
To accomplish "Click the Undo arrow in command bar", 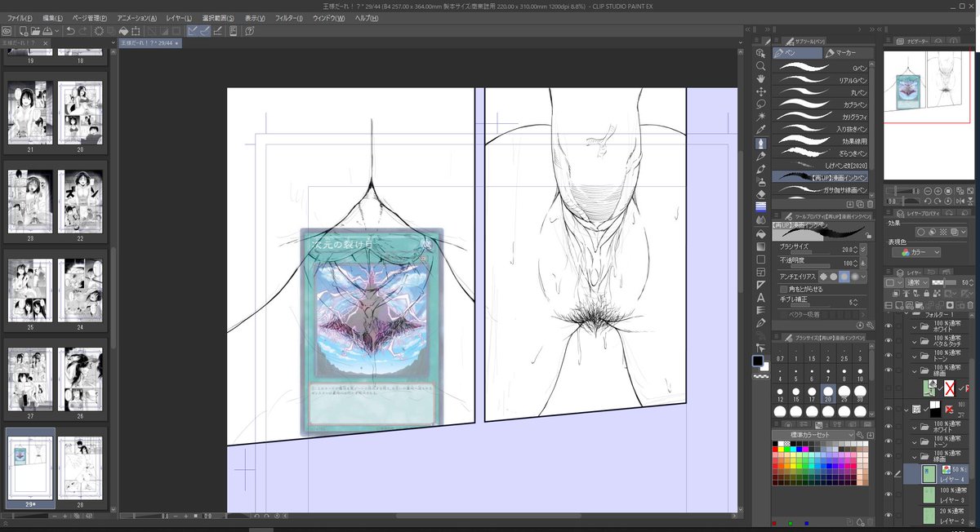I will (x=70, y=30).
